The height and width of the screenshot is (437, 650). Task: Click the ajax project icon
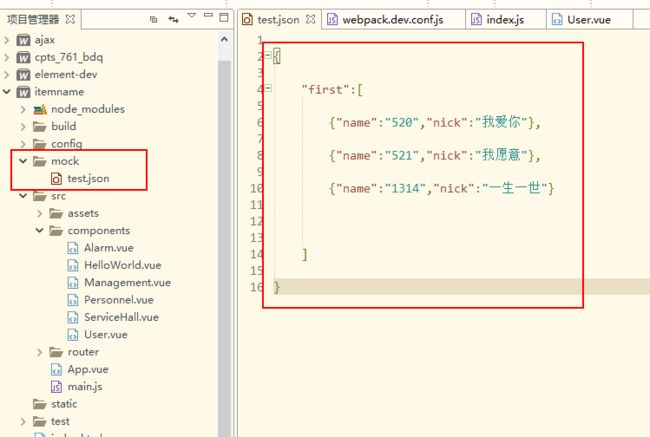pos(23,40)
